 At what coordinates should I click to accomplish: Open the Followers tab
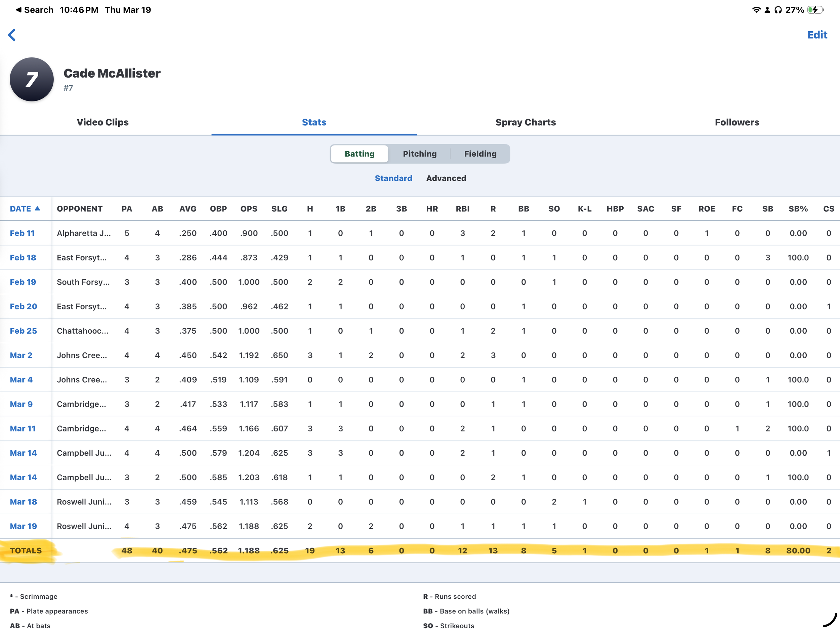pos(737,122)
